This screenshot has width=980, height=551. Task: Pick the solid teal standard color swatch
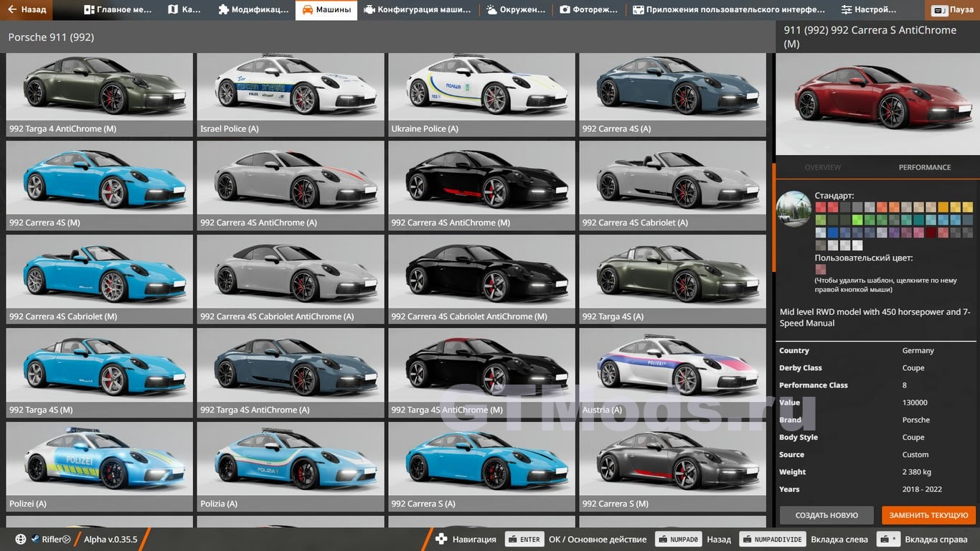click(x=919, y=220)
